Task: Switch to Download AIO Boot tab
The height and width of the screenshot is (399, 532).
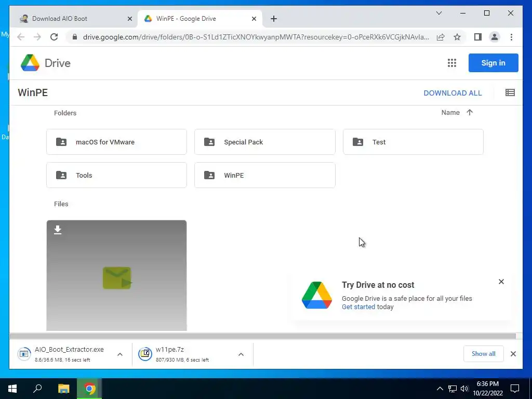Action: tap(74, 19)
